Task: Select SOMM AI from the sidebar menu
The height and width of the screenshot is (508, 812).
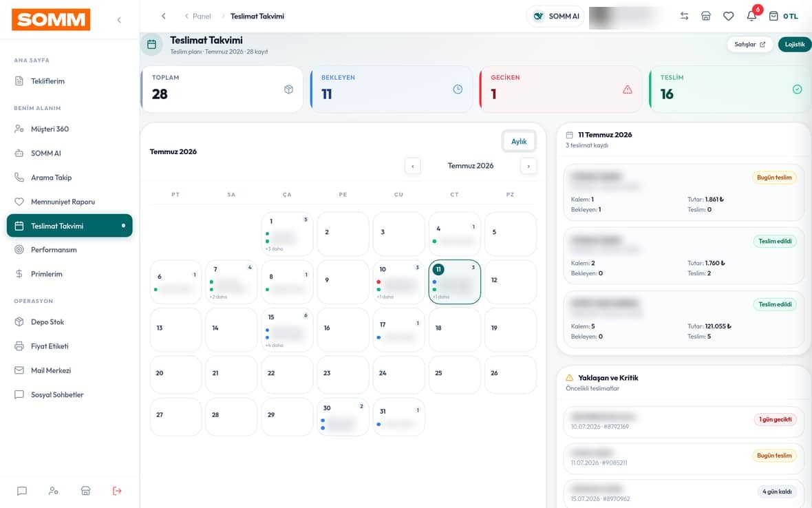Action: 70,154
